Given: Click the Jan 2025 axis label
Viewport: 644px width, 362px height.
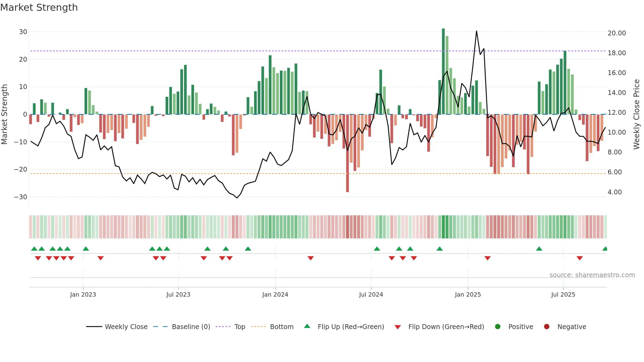Looking at the screenshot, I should [468, 294].
